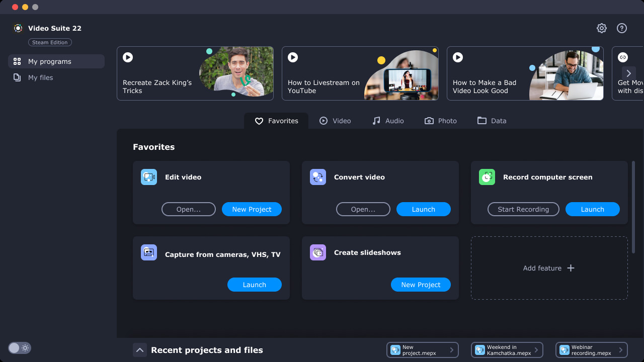Open the Weekend in Kamchatka.mepx chevron
644x362 pixels.
[x=536, y=350]
